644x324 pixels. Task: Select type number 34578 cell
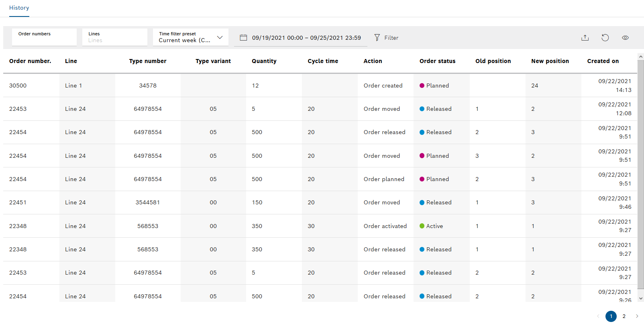point(148,86)
